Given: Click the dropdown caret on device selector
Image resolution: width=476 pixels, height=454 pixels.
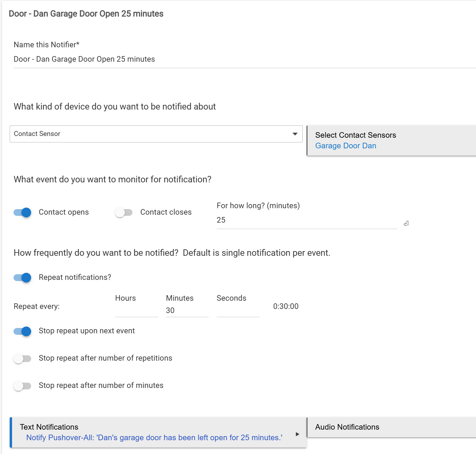Looking at the screenshot, I should coord(295,134).
